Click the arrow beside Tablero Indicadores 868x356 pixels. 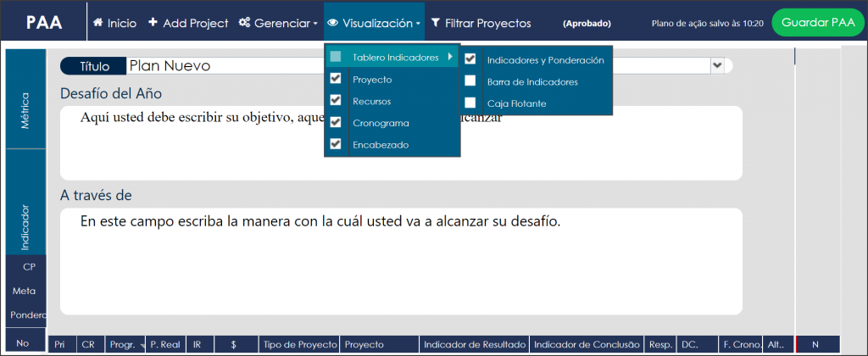click(x=450, y=57)
